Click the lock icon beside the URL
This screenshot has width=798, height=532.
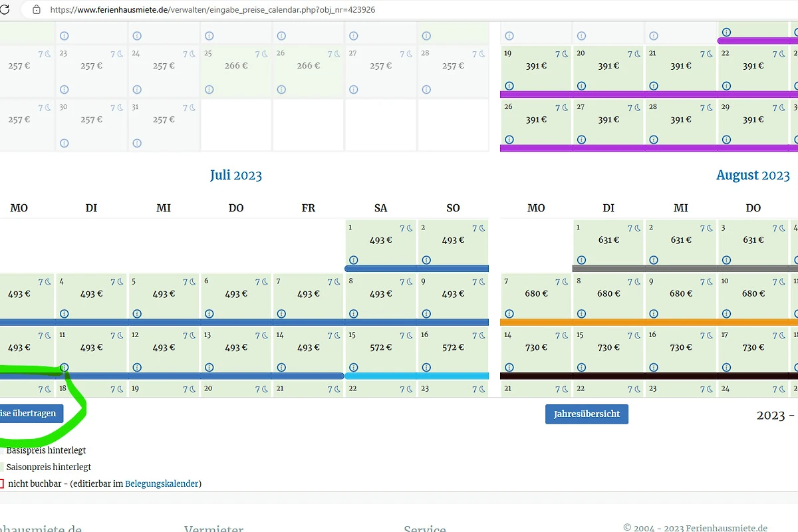point(37,10)
